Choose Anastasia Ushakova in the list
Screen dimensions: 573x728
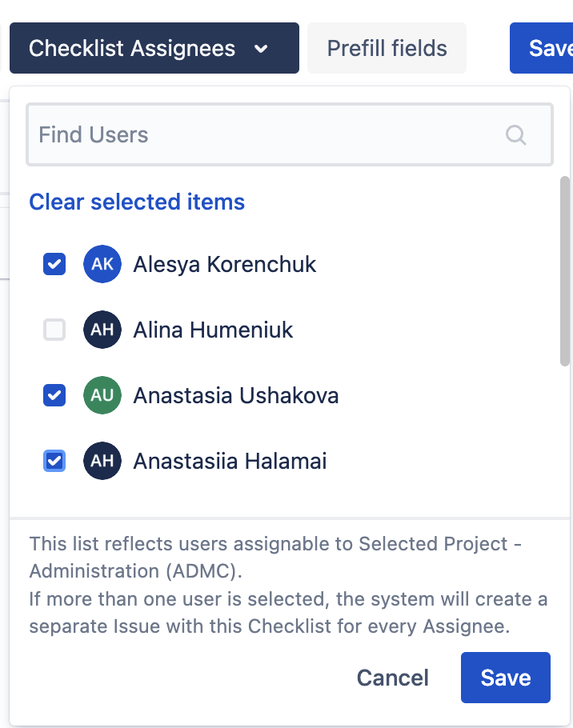236,395
